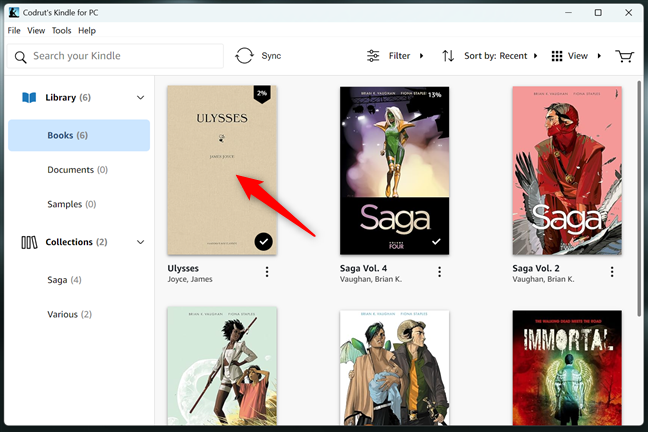
Task: Open the File menu
Action: pos(14,31)
